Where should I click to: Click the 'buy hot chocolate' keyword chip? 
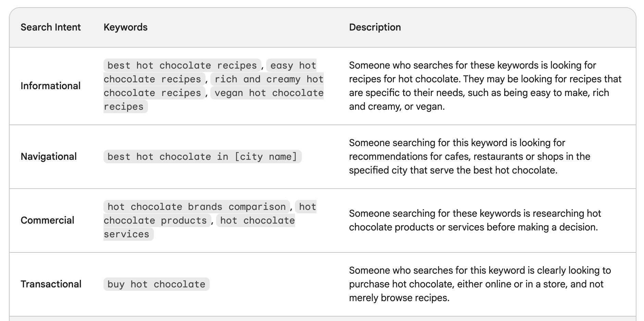(156, 284)
